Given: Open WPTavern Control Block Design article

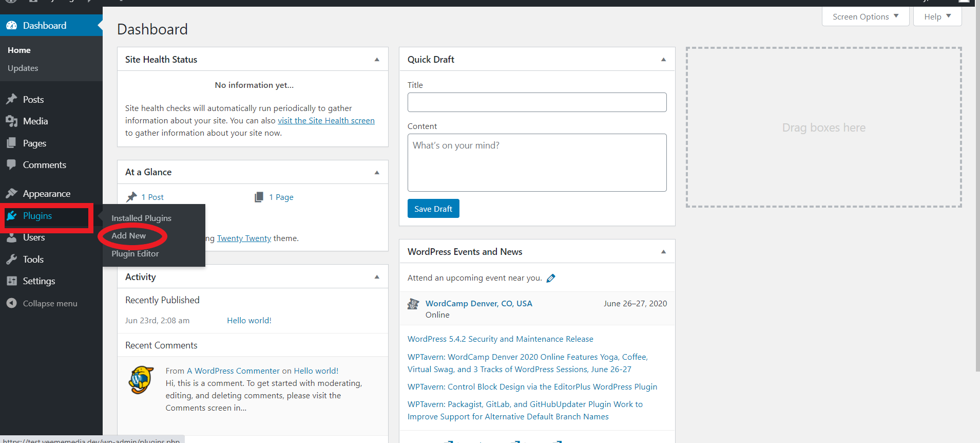Looking at the screenshot, I should 532,386.
